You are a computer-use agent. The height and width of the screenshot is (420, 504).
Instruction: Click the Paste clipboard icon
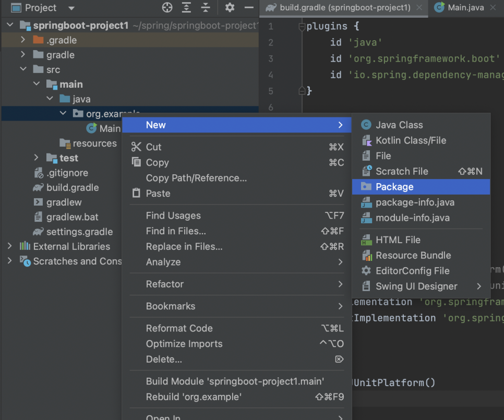pyautogui.click(x=136, y=193)
